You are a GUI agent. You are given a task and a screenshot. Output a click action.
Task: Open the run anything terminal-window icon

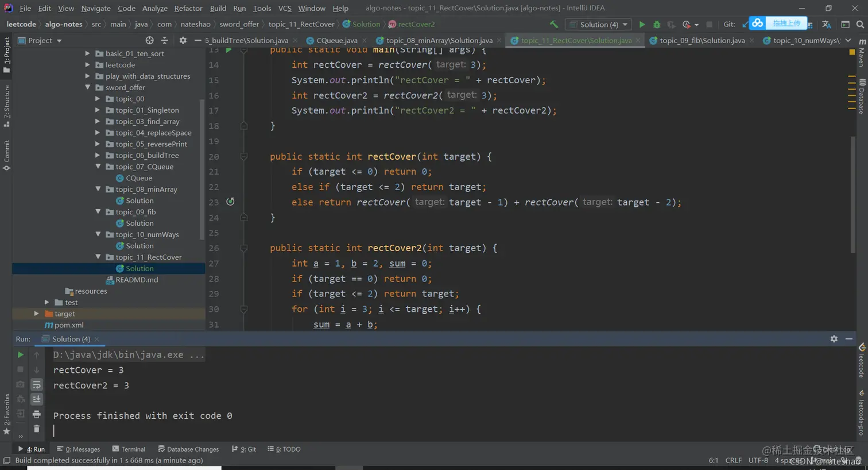[845, 24]
